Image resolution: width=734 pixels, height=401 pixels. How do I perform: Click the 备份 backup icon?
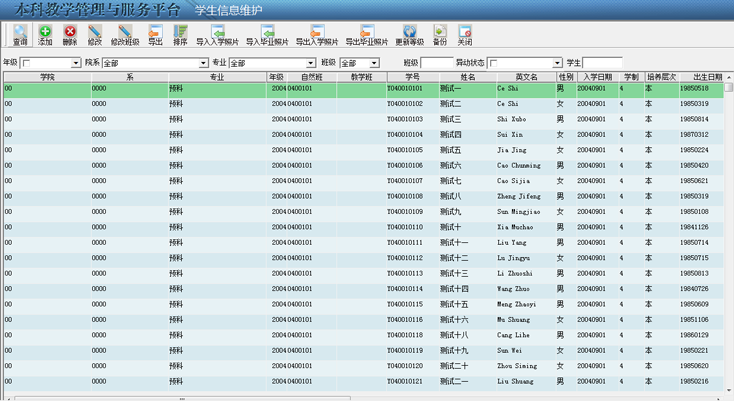click(x=440, y=35)
